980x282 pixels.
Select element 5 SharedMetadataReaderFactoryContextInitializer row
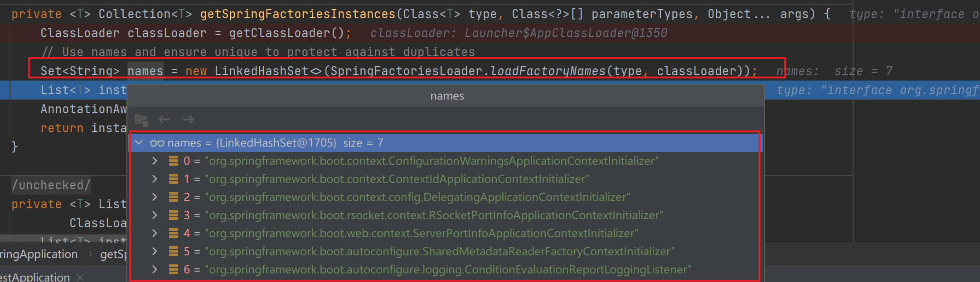(x=444, y=251)
